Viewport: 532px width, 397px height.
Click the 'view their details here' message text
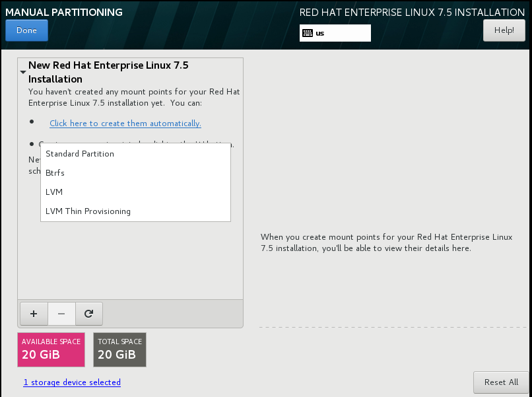tap(386, 242)
